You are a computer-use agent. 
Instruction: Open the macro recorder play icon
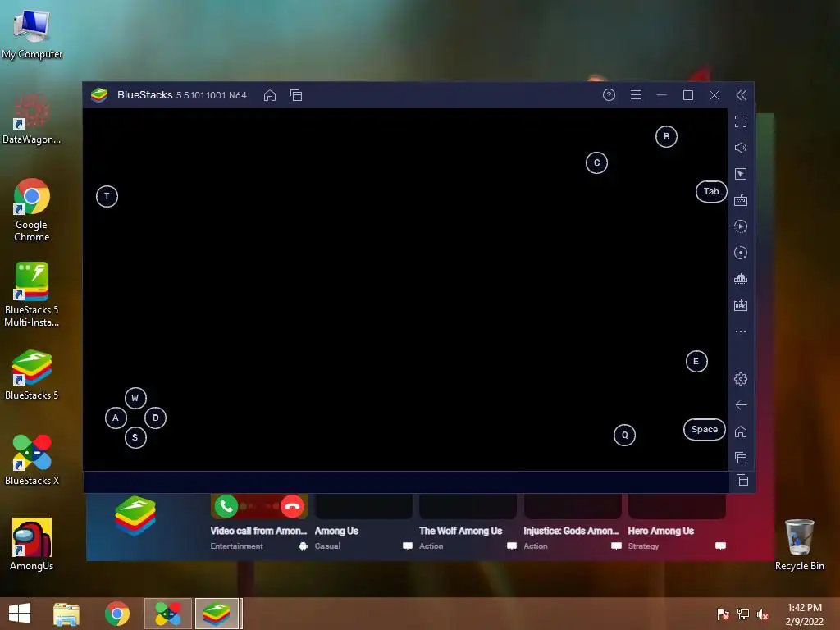tap(741, 226)
